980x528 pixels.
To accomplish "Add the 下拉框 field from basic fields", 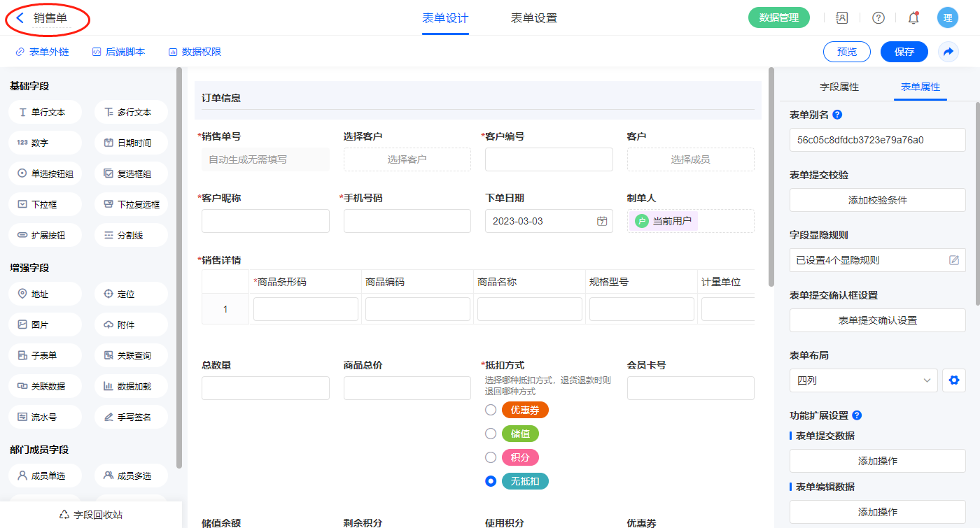I will 45,205.
